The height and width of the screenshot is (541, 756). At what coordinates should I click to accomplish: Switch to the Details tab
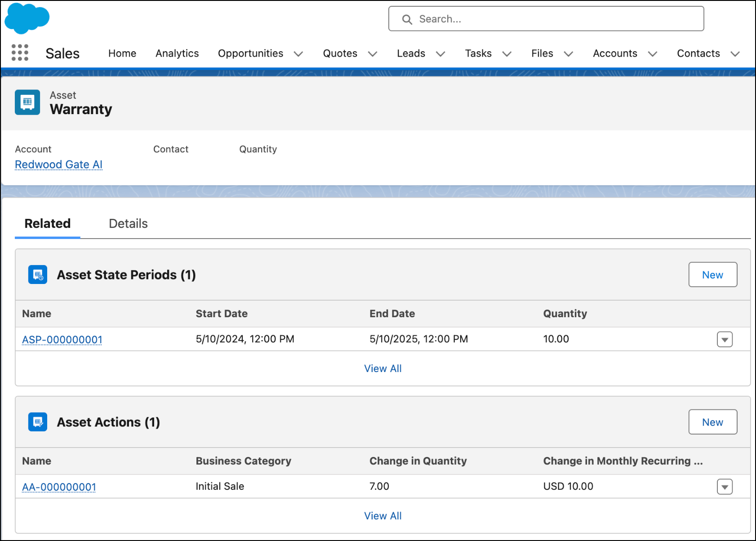[128, 223]
